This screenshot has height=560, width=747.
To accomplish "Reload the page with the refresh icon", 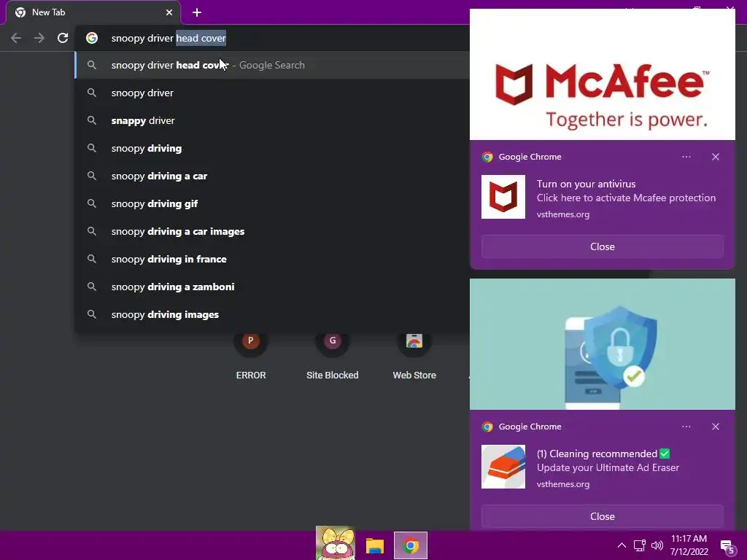I will pos(63,38).
